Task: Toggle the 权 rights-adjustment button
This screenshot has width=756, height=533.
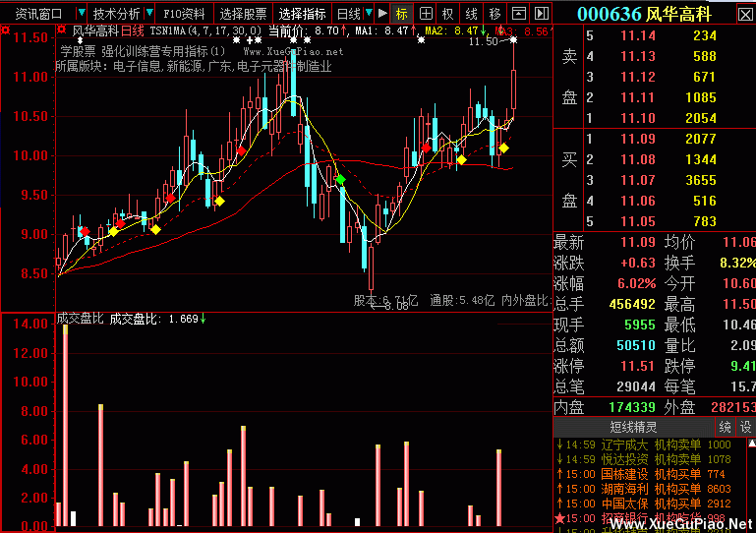Action: 448,14
